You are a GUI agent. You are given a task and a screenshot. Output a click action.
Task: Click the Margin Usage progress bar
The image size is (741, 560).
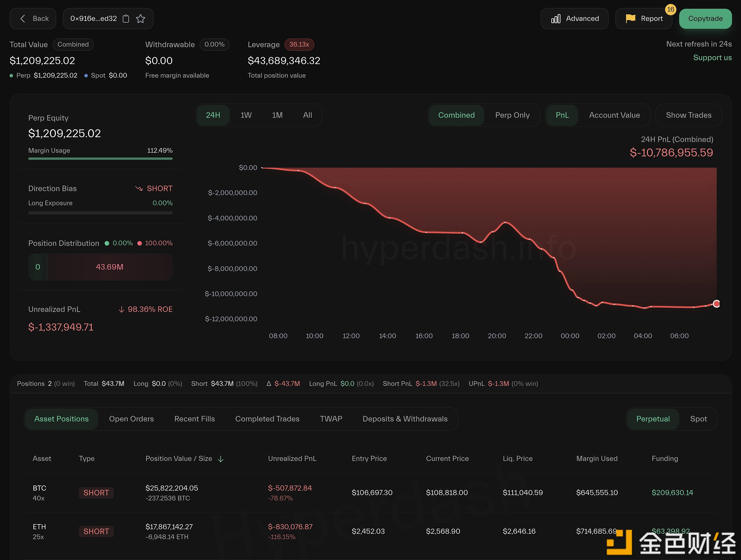click(100, 159)
